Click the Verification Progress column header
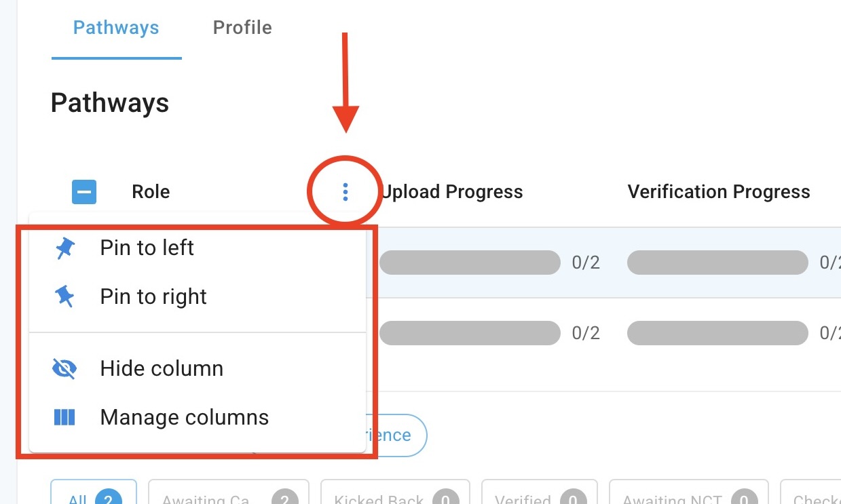The width and height of the screenshot is (841, 504). (719, 192)
